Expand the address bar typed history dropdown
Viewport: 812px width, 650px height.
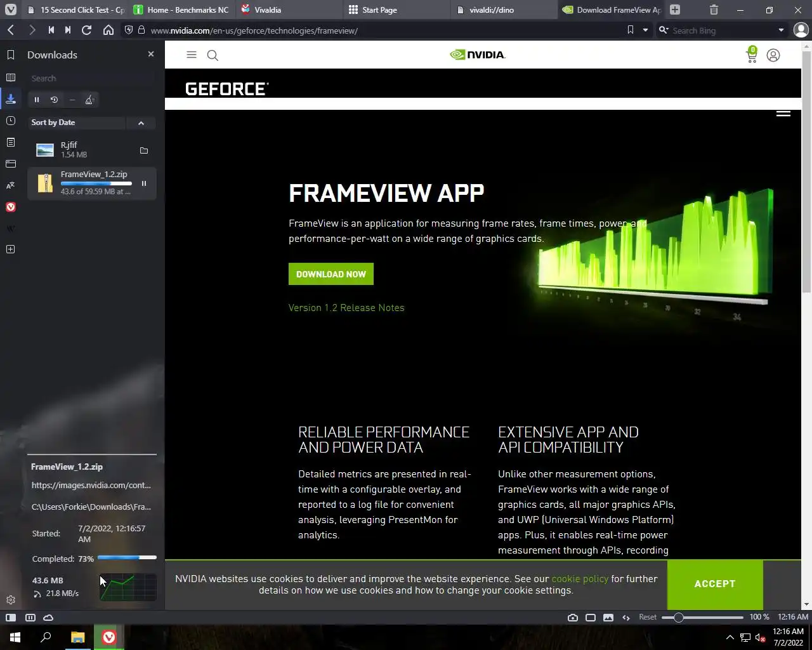pos(645,30)
